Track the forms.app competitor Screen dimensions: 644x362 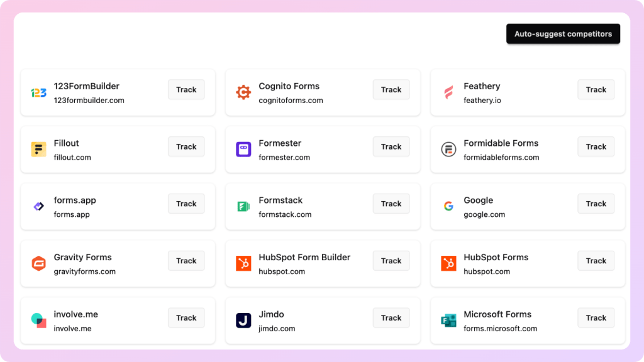point(186,204)
